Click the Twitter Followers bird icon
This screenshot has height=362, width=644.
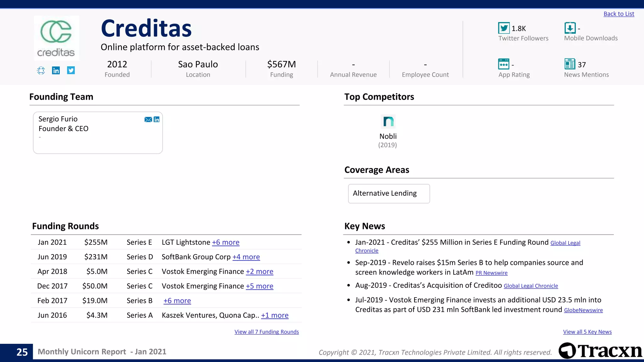point(504,28)
